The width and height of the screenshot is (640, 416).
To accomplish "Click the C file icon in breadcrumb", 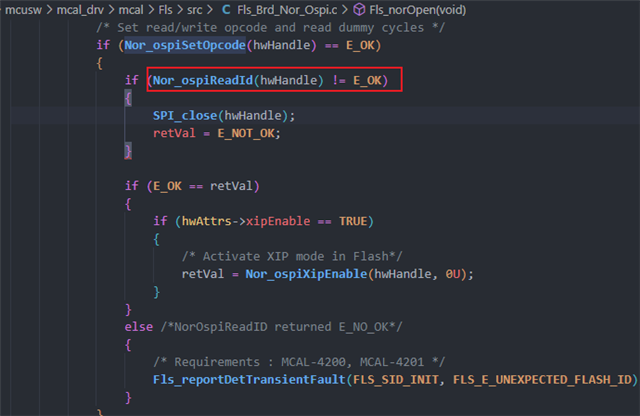I will [226, 10].
